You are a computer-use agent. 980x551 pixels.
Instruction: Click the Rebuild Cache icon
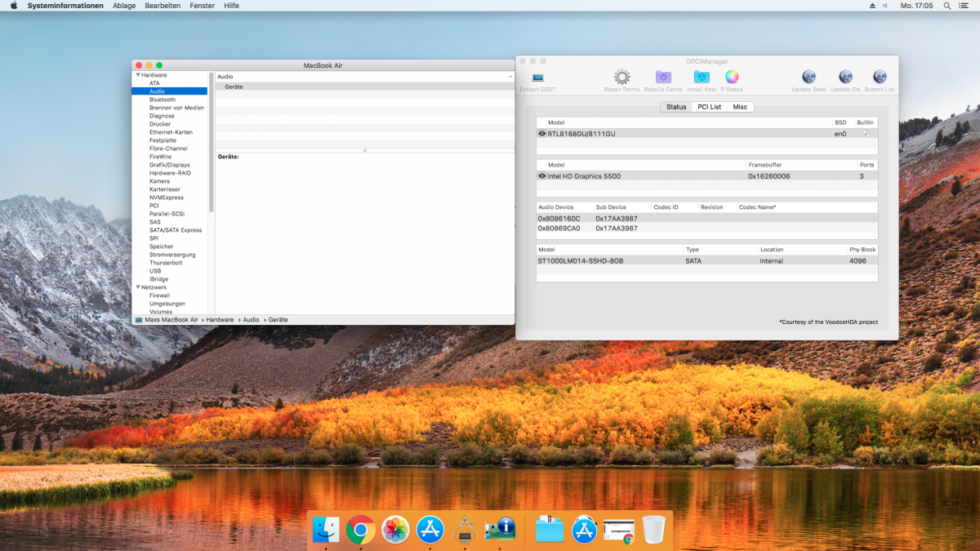pyautogui.click(x=663, y=78)
